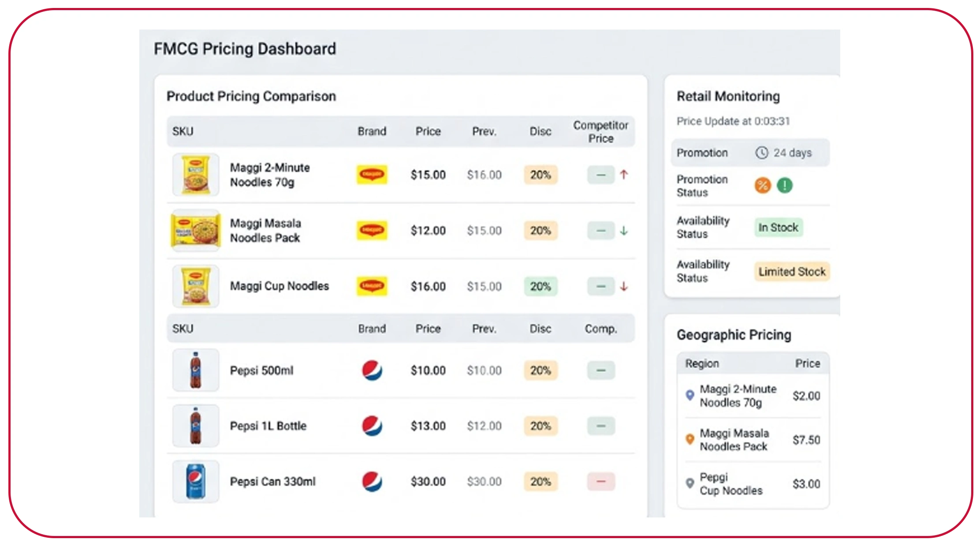980x547 pixels.
Task: Click the orange location pin for Maggi Masala Noodles Pack
Action: (690, 439)
